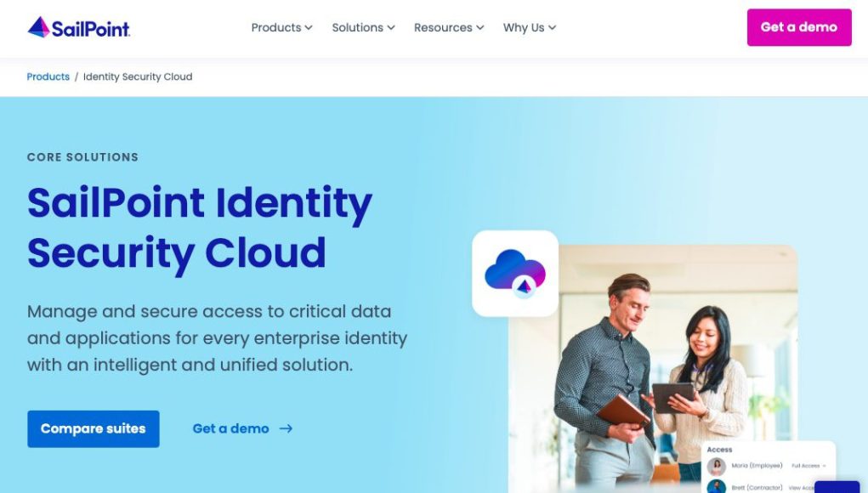This screenshot has height=493, width=868.
Task: Click the arrow icon beside Get a demo link
Action: (x=286, y=428)
